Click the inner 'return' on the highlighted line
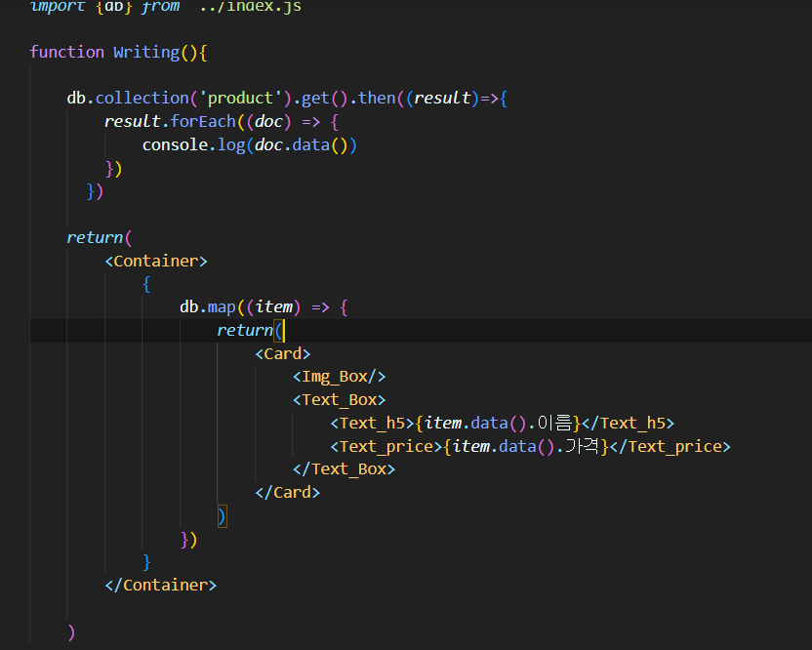The image size is (812, 650). tap(245, 331)
